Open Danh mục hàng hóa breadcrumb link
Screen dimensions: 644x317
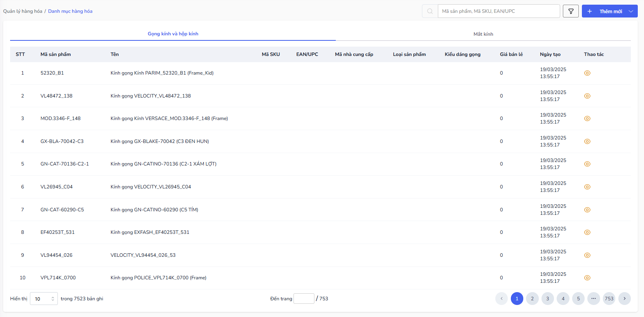pos(70,11)
